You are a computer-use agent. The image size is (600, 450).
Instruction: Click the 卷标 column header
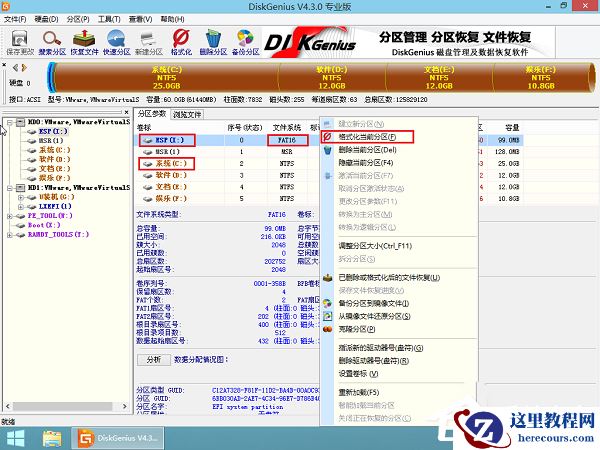pyautogui.click(x=144, y=127)
